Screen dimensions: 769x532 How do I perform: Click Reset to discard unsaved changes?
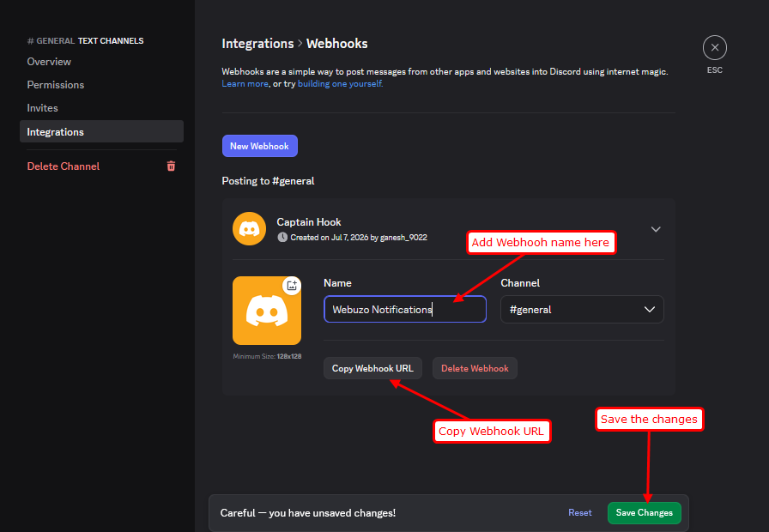point(579,512)
